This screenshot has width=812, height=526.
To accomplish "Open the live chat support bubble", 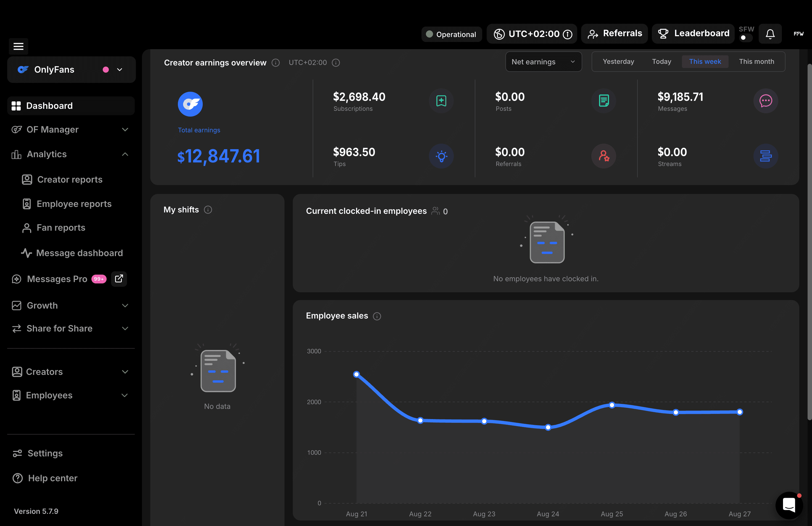I will coord(789,505).
